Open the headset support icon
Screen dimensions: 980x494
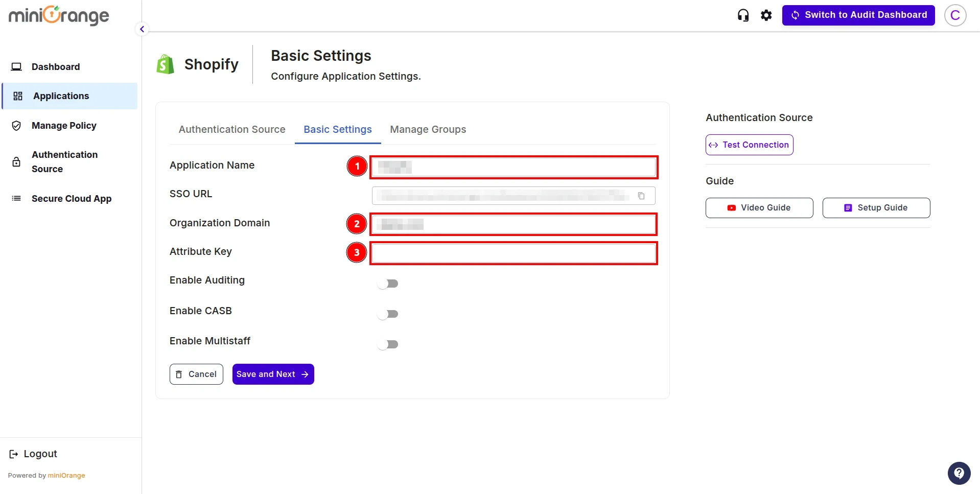point(743,15)
